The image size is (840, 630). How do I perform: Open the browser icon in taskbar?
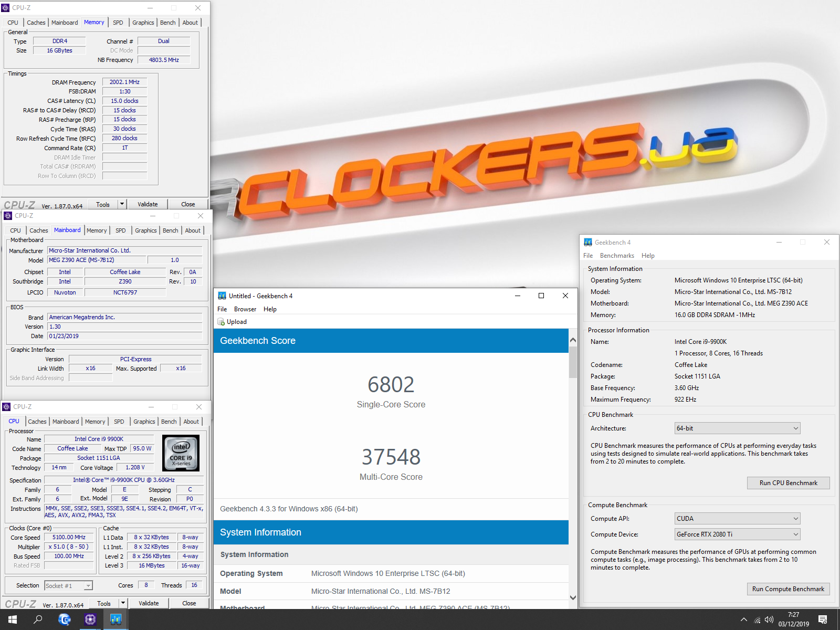(x=64, y=619)
